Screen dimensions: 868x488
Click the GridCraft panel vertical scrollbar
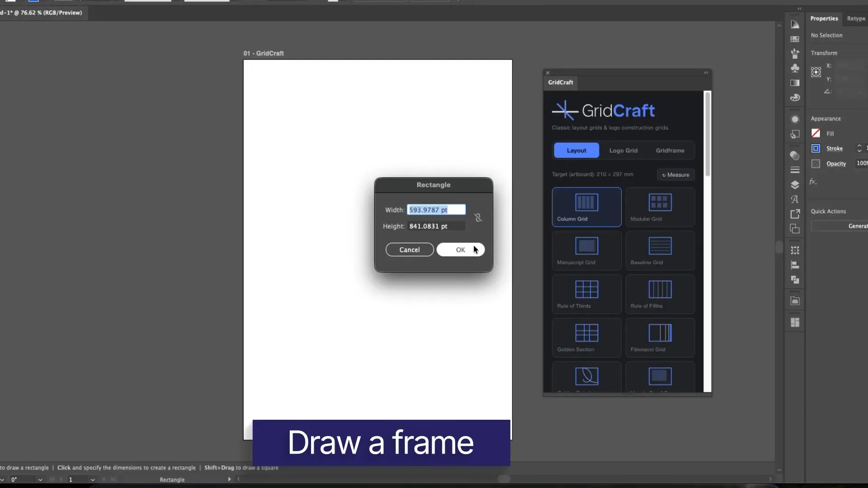708,134
